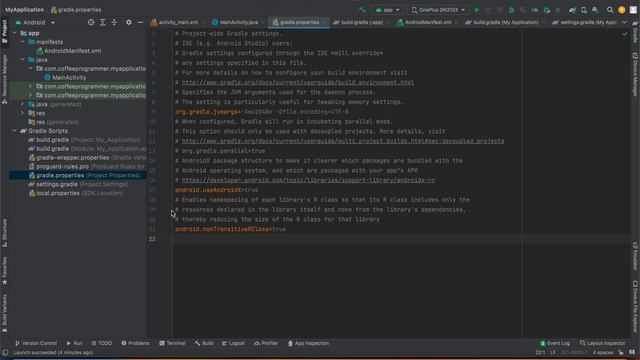The image size is (640, 360).
Task: Open the Build Variants side panel
Action: (x=4, y=313)
